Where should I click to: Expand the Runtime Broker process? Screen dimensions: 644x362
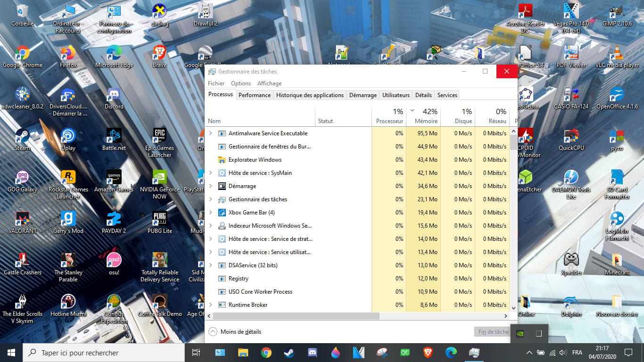(x=211, y=305)
